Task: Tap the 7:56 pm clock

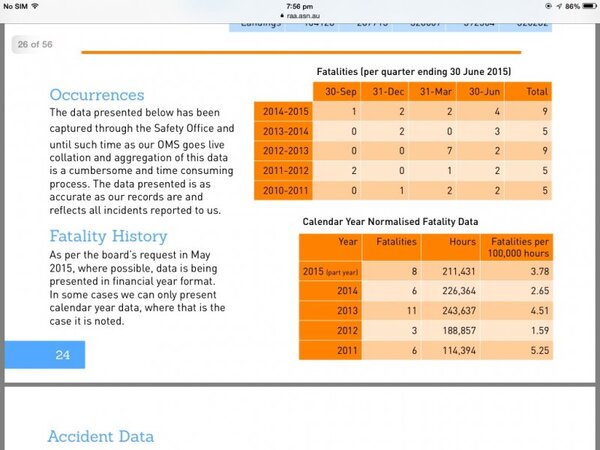Action: coord(299,6)
